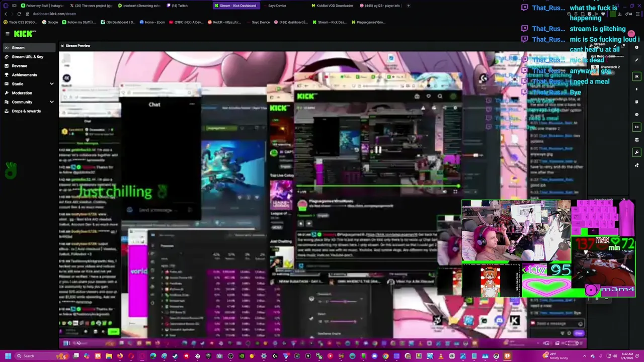This screenshot has height=362, width=644.
Task: Open VLC from the taskbar
Action: (441, 356)
